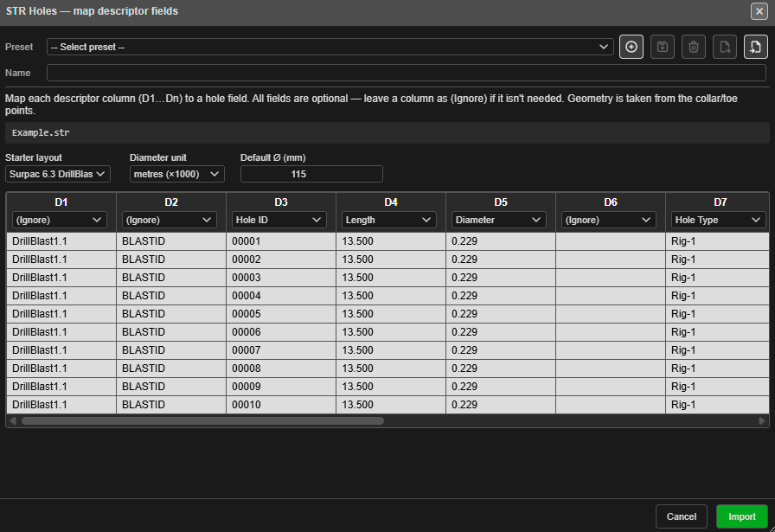Image resolution: width=775 pixels, height=532 pixels.
Task: Click the Cancel button
Action: point(681,516)
